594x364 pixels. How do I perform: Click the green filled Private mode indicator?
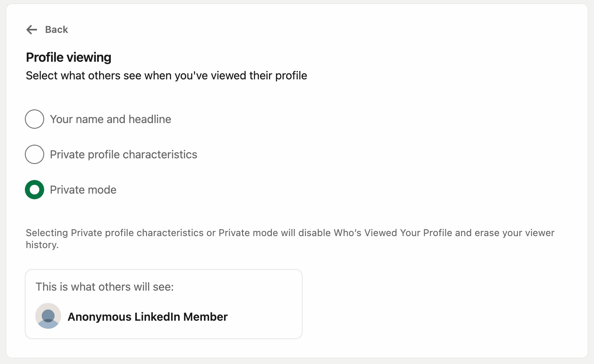35,190
